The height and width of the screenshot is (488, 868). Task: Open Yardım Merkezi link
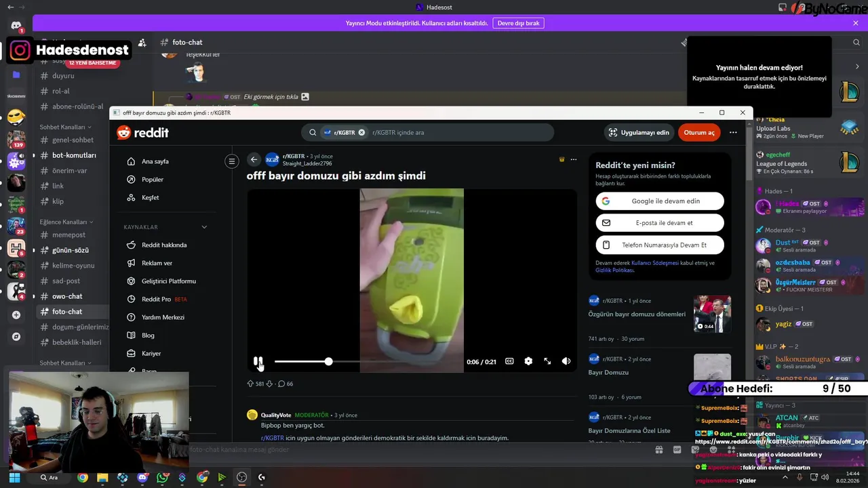coord(163,317)
